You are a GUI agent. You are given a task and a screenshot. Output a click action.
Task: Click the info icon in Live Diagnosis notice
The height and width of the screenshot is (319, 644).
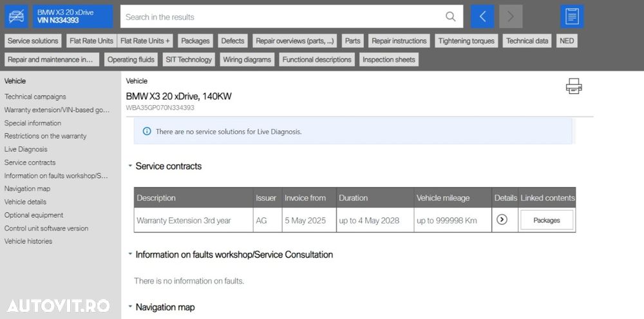pyautogui.click(x=147, y=131)
